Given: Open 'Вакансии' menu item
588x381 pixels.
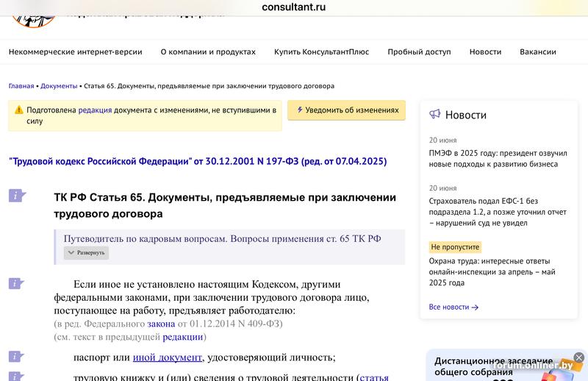Looking at the screenshot, I should 538,51.
